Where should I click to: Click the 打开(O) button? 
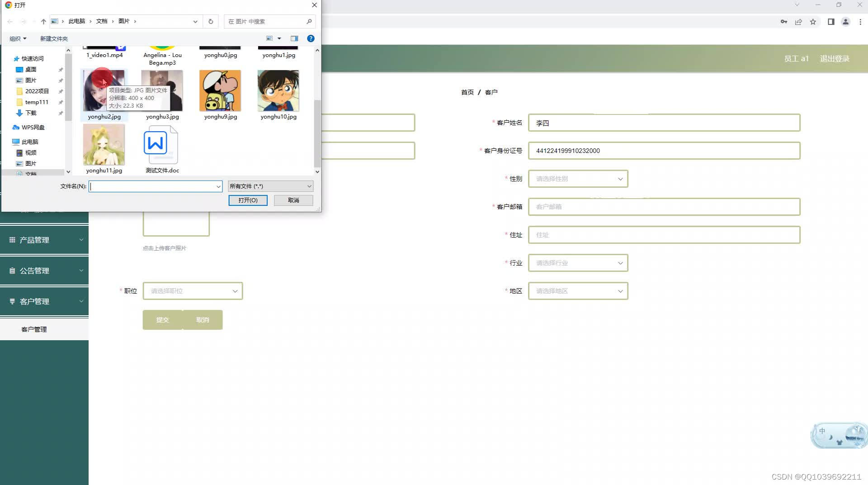(x=248, y=200)
